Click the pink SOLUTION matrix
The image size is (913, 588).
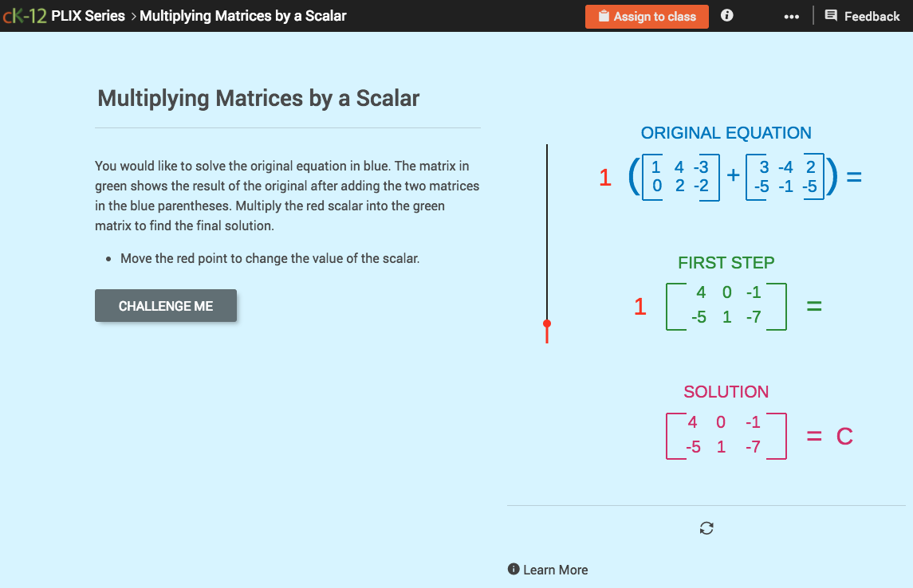coord(726,435)
